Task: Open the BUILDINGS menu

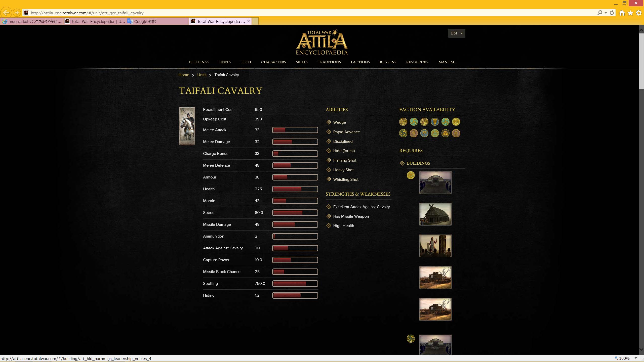Action: 199,62
